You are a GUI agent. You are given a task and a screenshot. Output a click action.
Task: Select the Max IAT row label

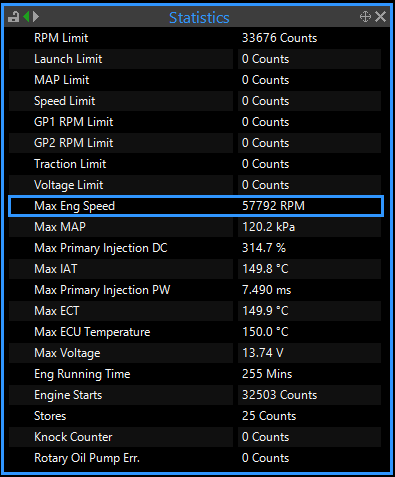(x=56, y=269)
